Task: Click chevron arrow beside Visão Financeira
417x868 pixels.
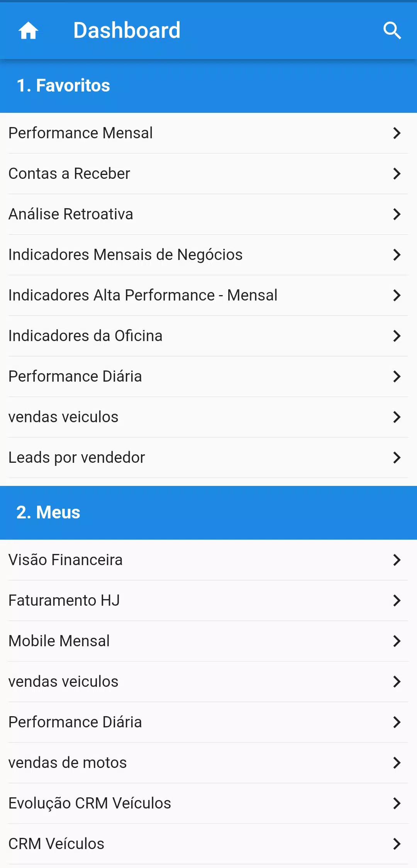Action: point(397,560)
